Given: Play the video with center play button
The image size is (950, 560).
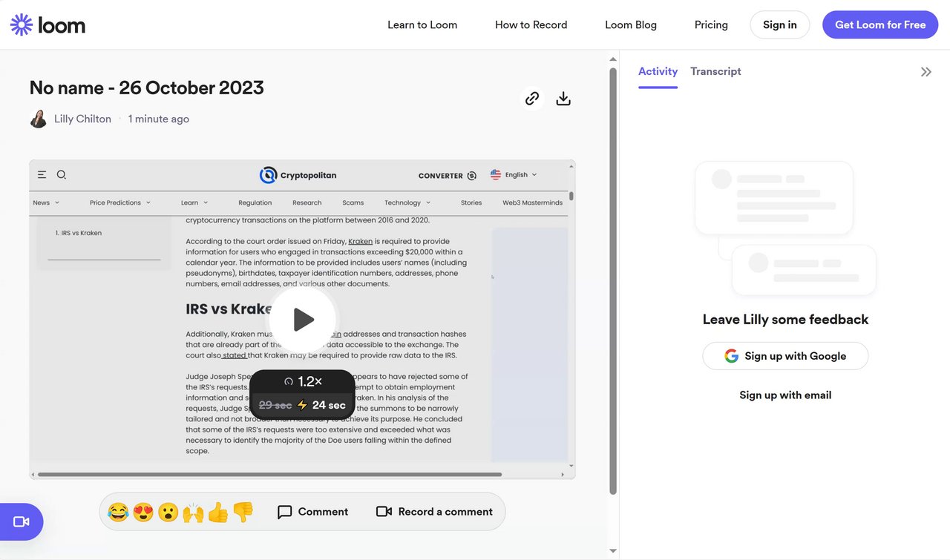Looking at the screenshot, I should (303, 320).
